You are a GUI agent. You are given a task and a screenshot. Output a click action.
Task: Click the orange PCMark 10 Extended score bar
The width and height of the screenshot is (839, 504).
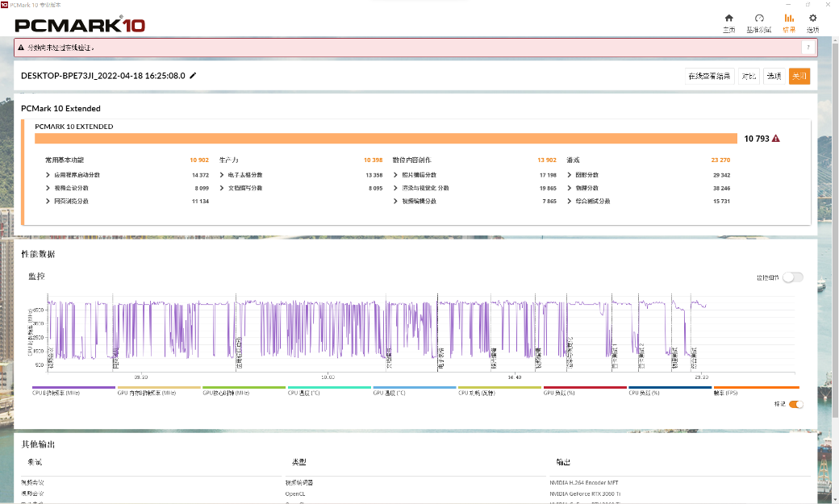click(x=386, y=139)
